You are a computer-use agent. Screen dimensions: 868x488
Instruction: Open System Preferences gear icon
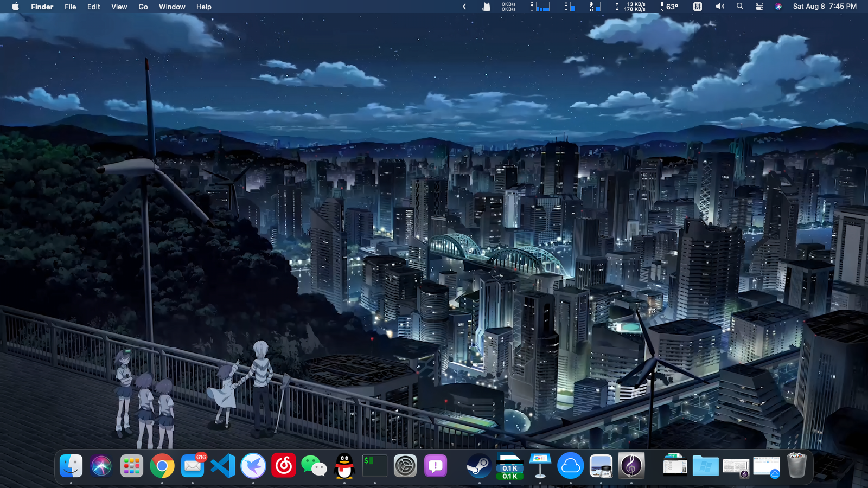(x=405, y=466)
